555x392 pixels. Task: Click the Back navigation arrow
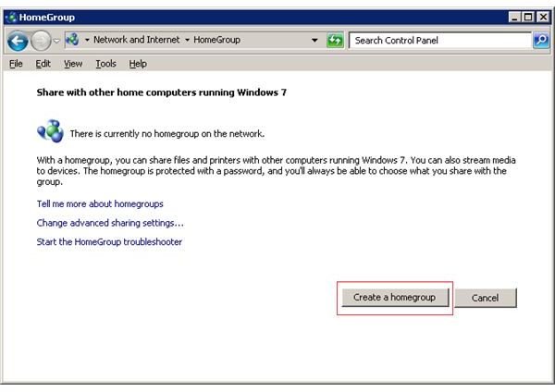pyautogui.click(x=18, y=41)
